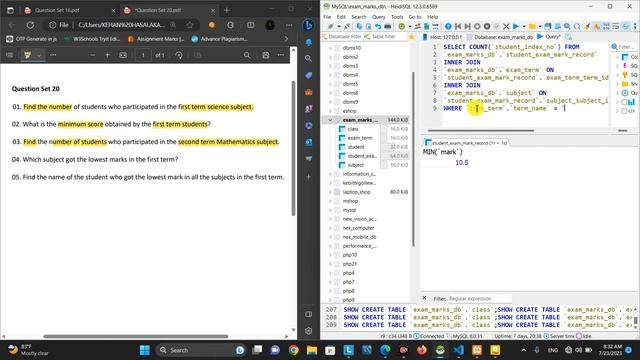Open Assignment Marks bookmark
This screenshot has width=640, height=360.
tap(156, 39)
